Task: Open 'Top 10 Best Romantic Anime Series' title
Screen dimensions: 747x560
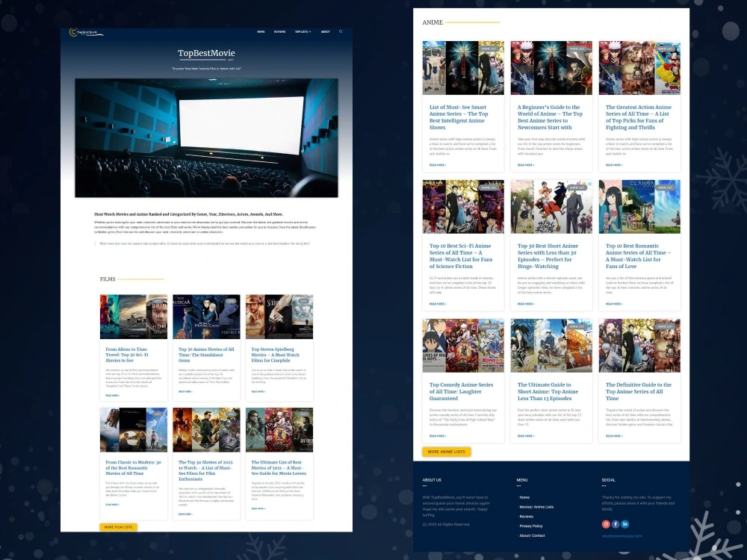Action: point(638,256)
